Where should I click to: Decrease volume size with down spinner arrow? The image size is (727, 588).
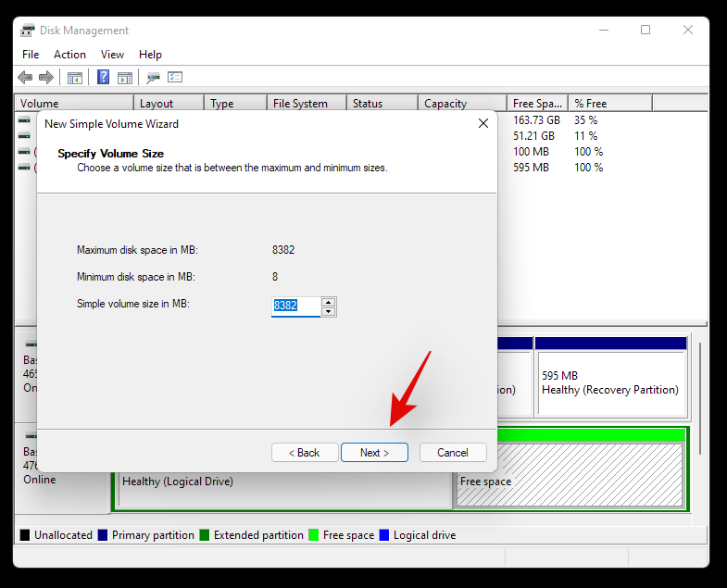coord(329,311)
